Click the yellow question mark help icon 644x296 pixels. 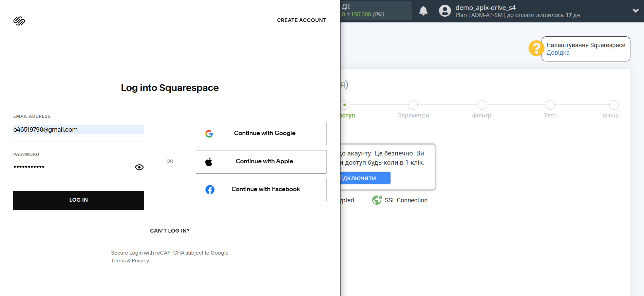(536, 48)
